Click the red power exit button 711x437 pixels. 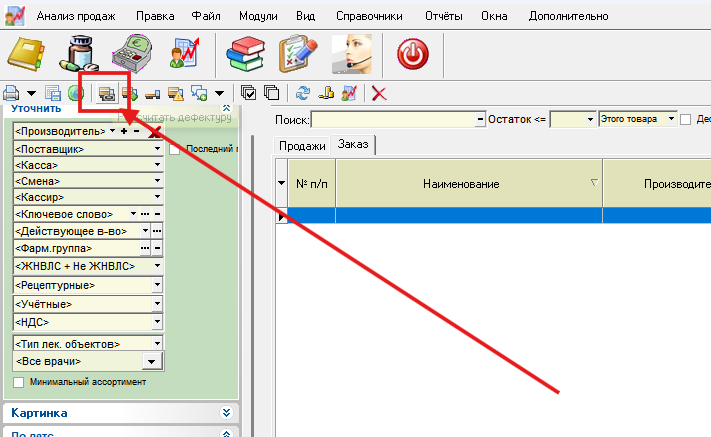pos(413,54)
